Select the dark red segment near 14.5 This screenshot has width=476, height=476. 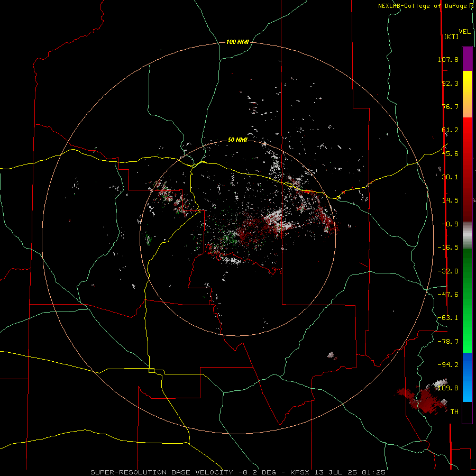tap(467, 200)
